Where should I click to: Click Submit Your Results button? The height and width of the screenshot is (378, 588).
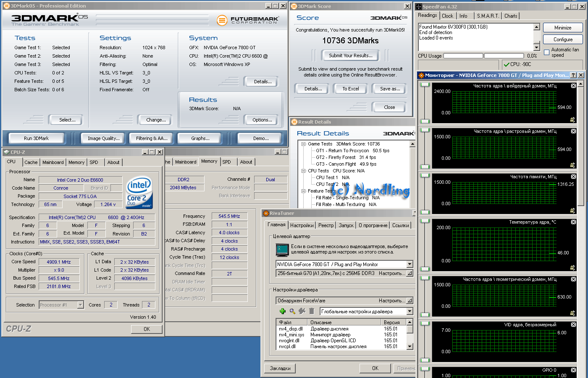click(x=350, y=56)
